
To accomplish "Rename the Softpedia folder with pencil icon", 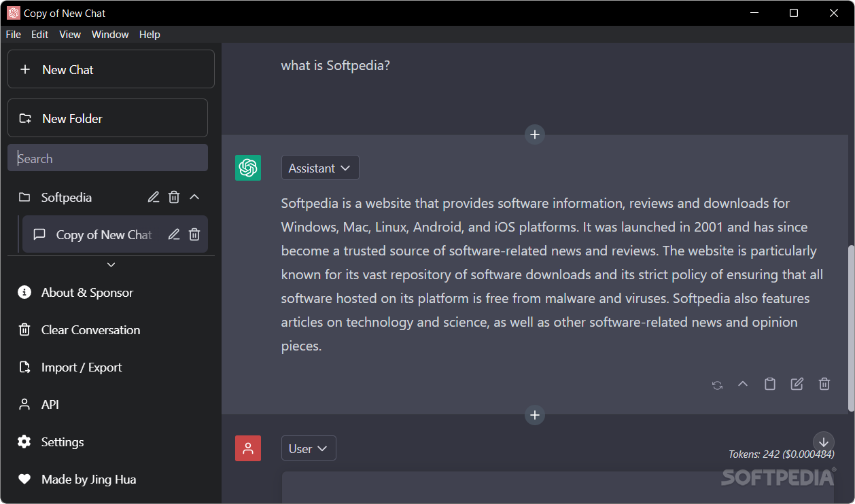I will click(154, 197).
